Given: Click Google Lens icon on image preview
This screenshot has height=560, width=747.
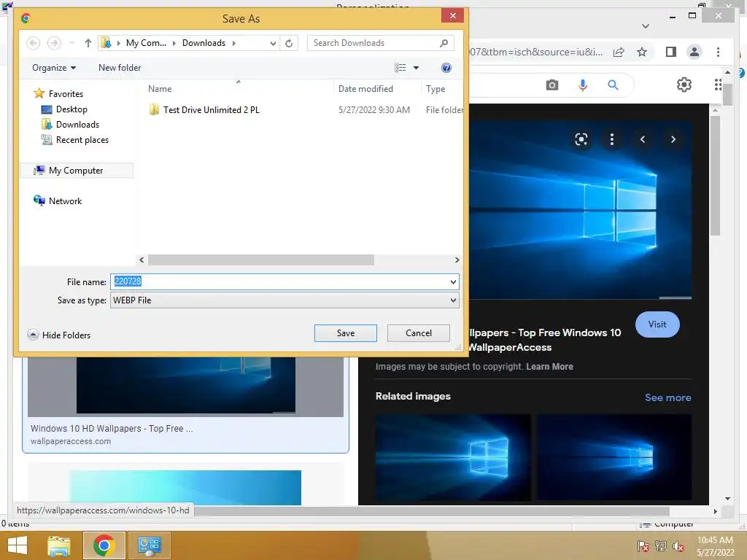Looking at the screenshot, I should pyautogui.click(x=581, y=139).
